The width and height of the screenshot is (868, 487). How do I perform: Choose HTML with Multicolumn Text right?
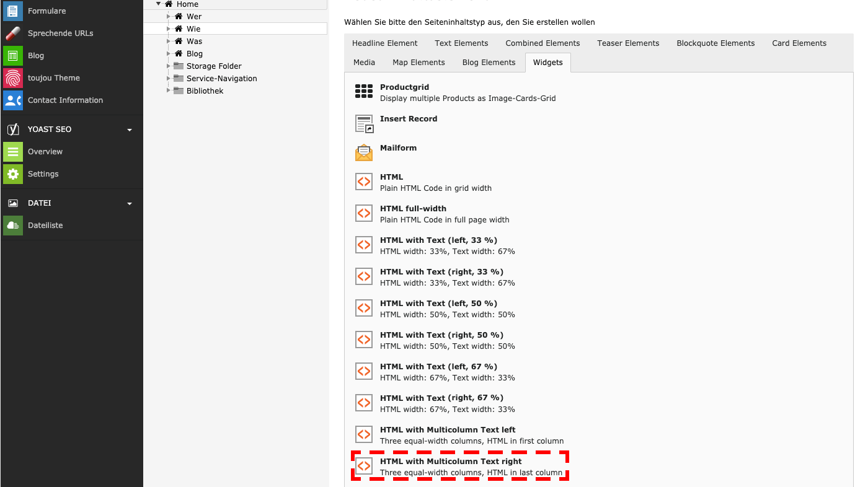point(451,462)
